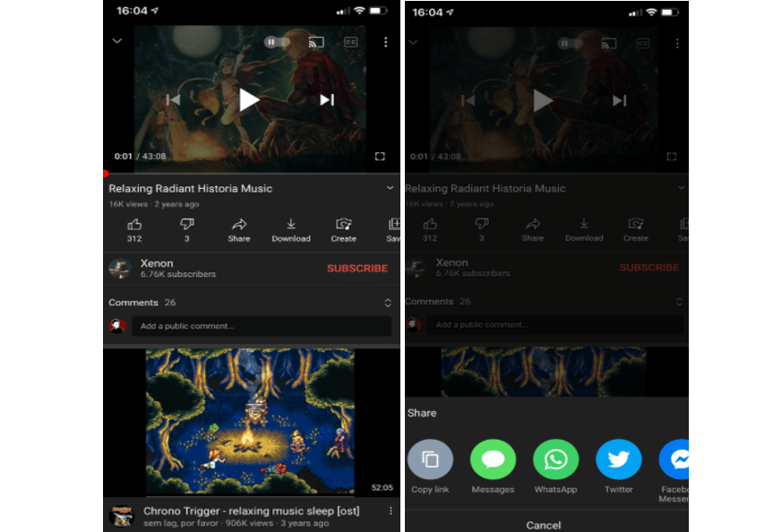Open Cast icon in left player
Image resolution: width=773 pixels, height=532 pixels.
(x=316, y=42)
